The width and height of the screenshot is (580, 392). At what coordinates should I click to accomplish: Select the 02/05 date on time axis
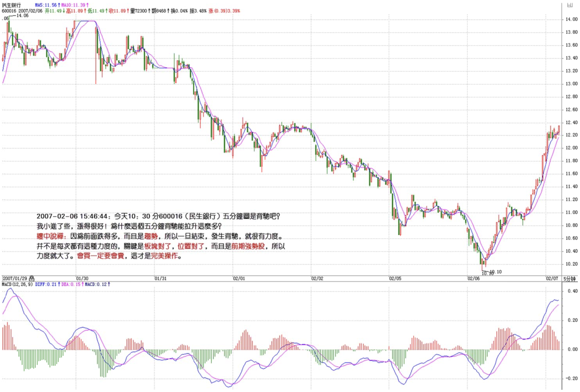pyautogui.click(x=395, y=278)
